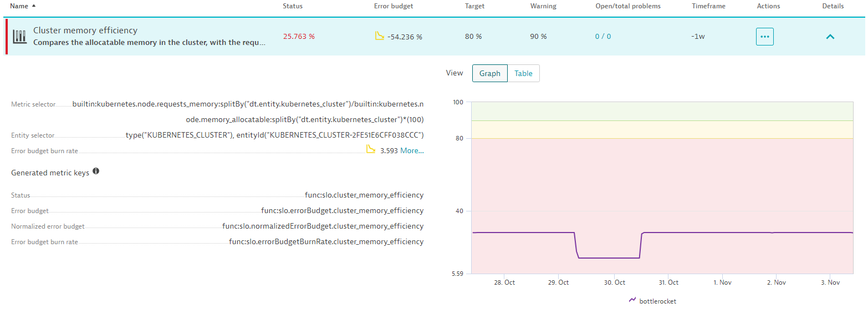The width and height of the screenshot is (868, 313).
Task: Click the green target zone in chart
Action: point(662,111)
